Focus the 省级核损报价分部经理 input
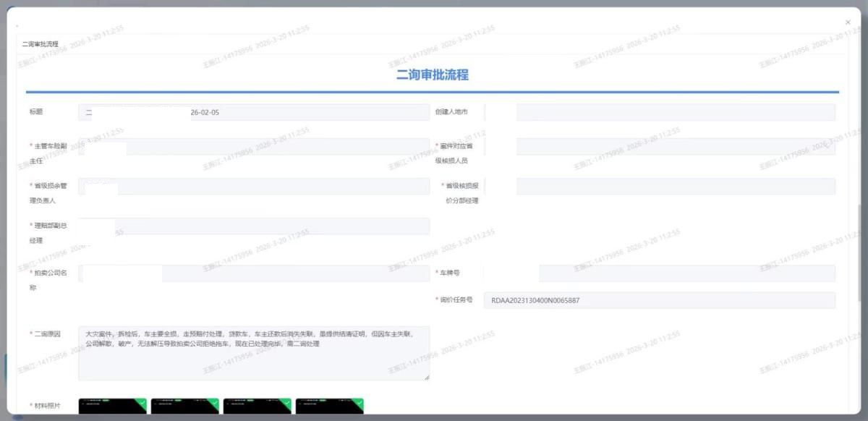The width and height of the screenshot is (868, 421). (660, 187)
